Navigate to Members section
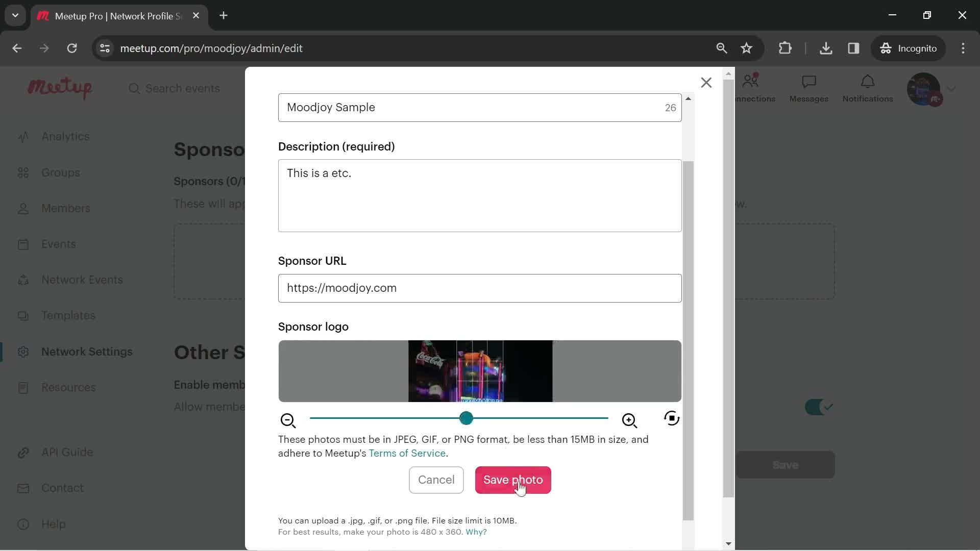980x551 pixels. pos(65,208)
